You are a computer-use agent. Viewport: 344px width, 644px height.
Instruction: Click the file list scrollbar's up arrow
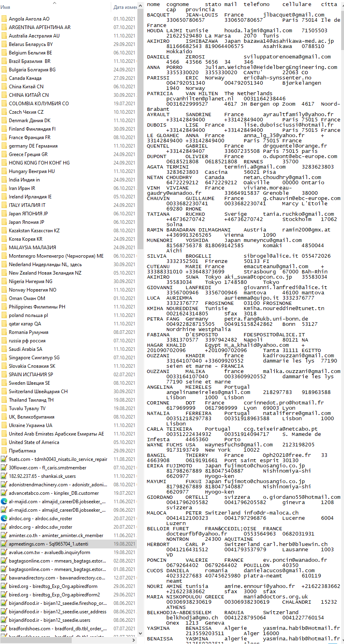pos(140,6)
